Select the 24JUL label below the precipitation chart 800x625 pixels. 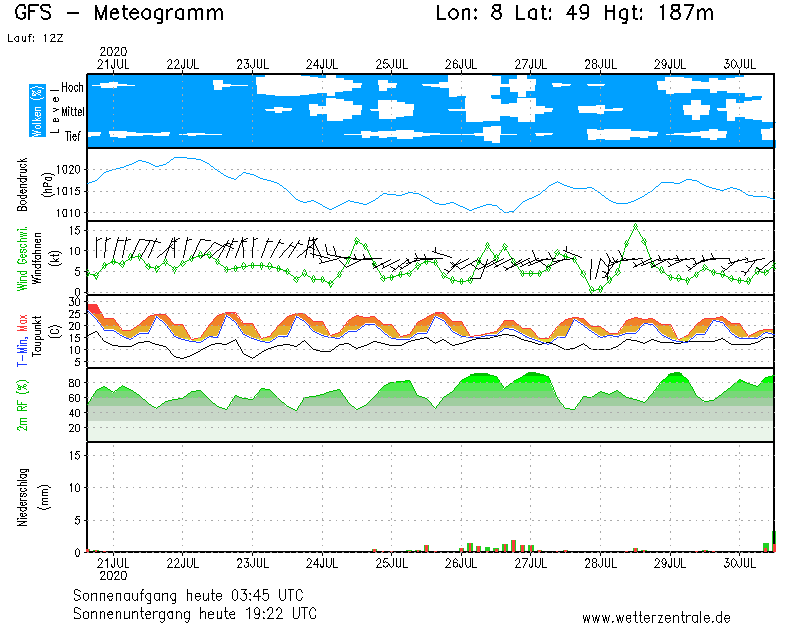click(x=322, y=564)
